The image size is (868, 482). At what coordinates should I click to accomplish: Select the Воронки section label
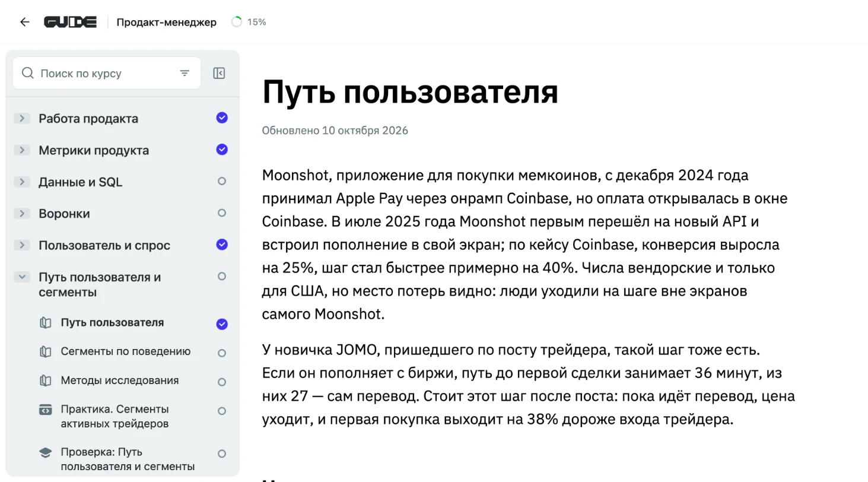click(64, 214)
